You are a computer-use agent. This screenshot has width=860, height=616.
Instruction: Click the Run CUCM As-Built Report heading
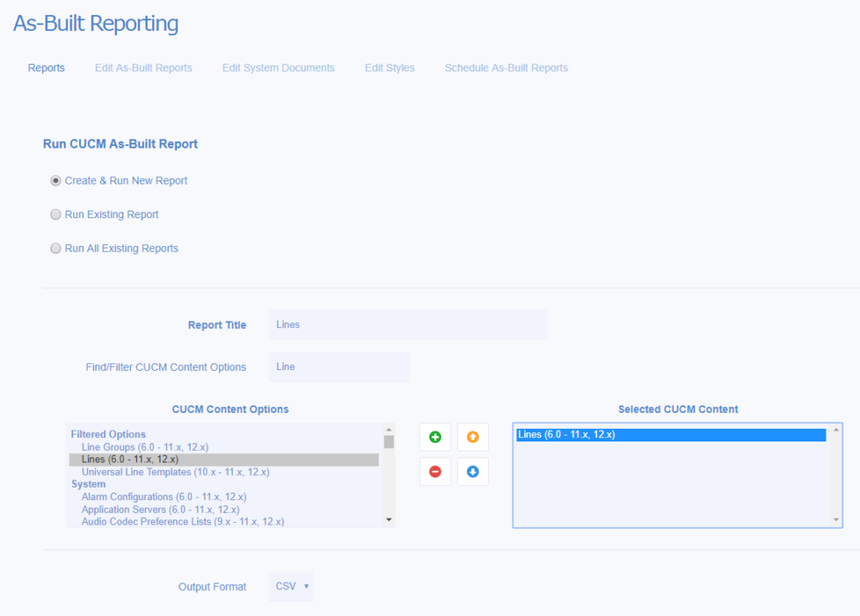click(x=120, y=144)
